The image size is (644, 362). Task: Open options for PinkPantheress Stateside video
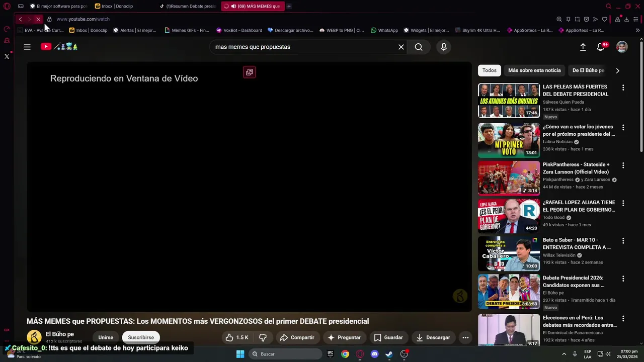623,165
